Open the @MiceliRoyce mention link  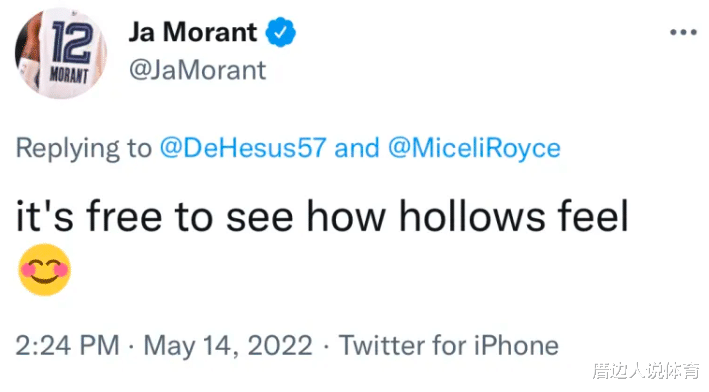click(x=474, y=148)
